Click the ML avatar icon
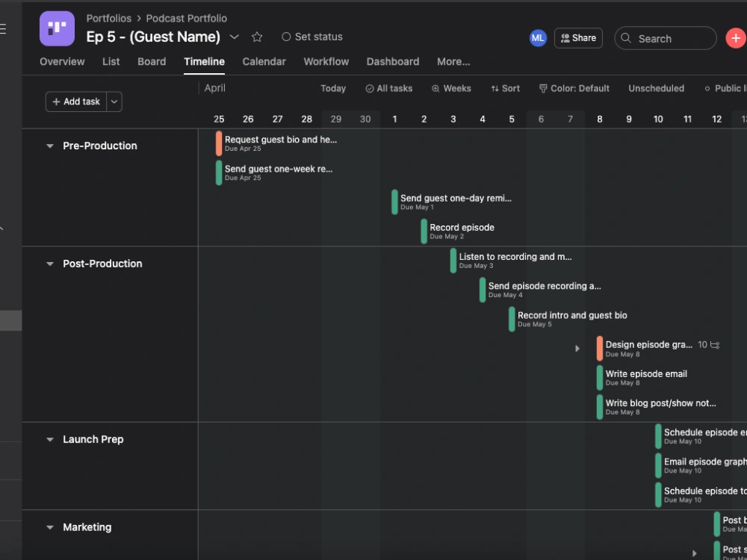This screenshot has height=560, width=747. click(538, 37)
